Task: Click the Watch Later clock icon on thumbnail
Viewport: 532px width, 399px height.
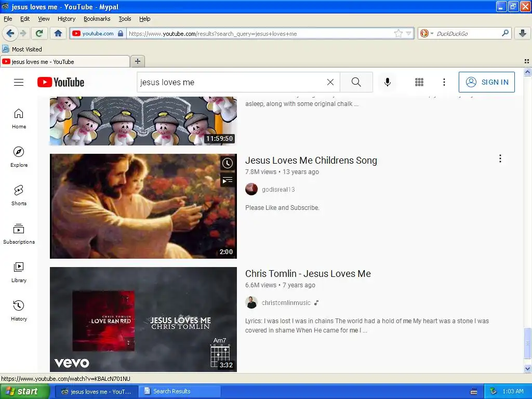Action: pos(228,163)
